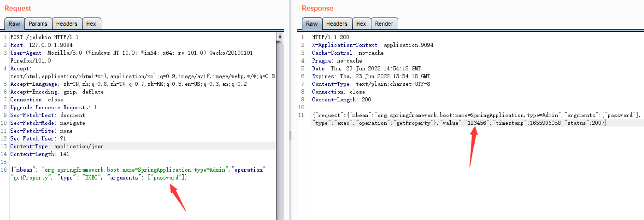This screenshot has height=220, width=644.
Task: Click the request pane vertical scrollbar track
Action: click(280, 131)
